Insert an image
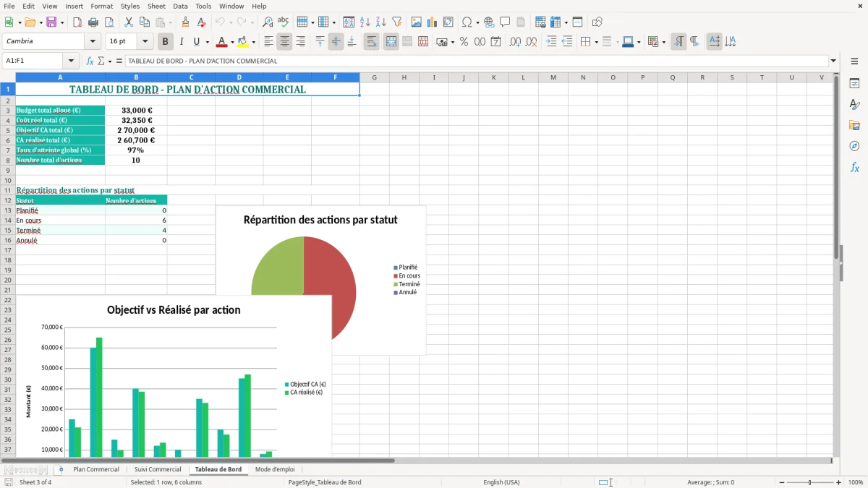 (417, 22)
